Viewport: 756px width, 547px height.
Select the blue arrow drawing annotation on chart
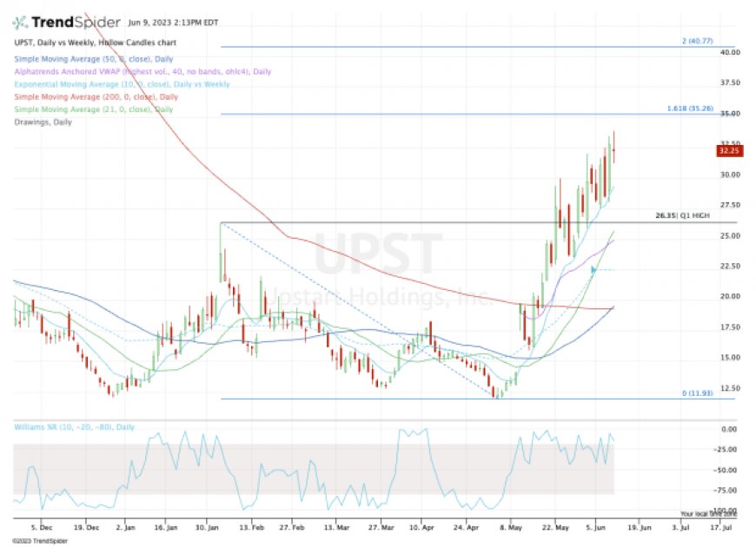coord(592,271)
